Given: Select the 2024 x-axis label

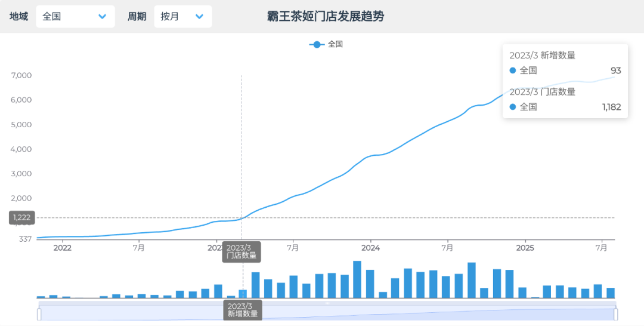Looking at the screenshot, I should (x=370, y=248).
